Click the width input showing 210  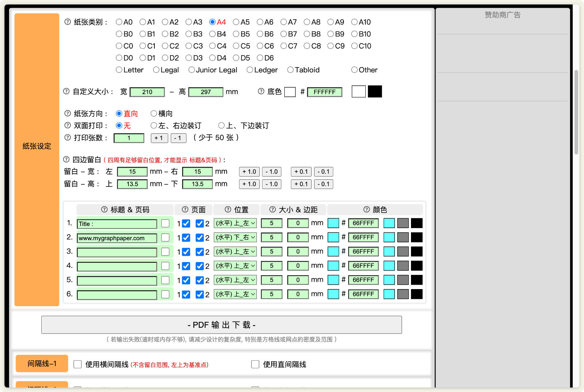point(147,92)
